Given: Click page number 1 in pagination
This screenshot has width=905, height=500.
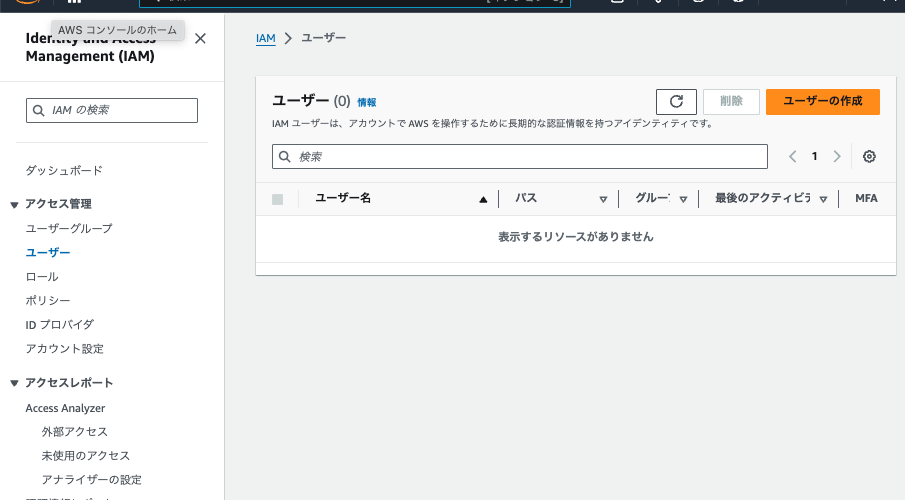Looking at the screenshot, I should pos(814,156).
